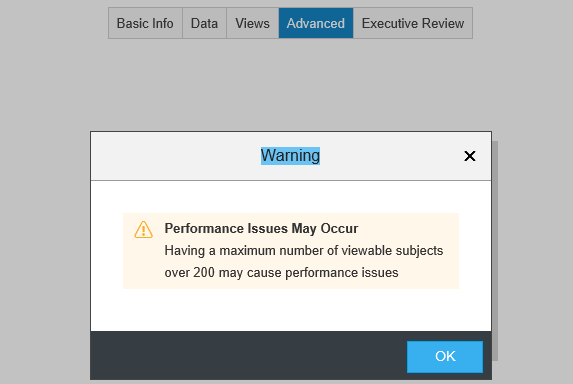Select the Advanced tab

[316, 23]
